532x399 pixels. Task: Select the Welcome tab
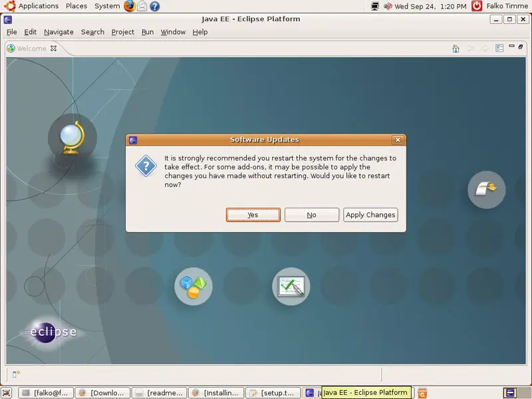click(x=31, y=49)
